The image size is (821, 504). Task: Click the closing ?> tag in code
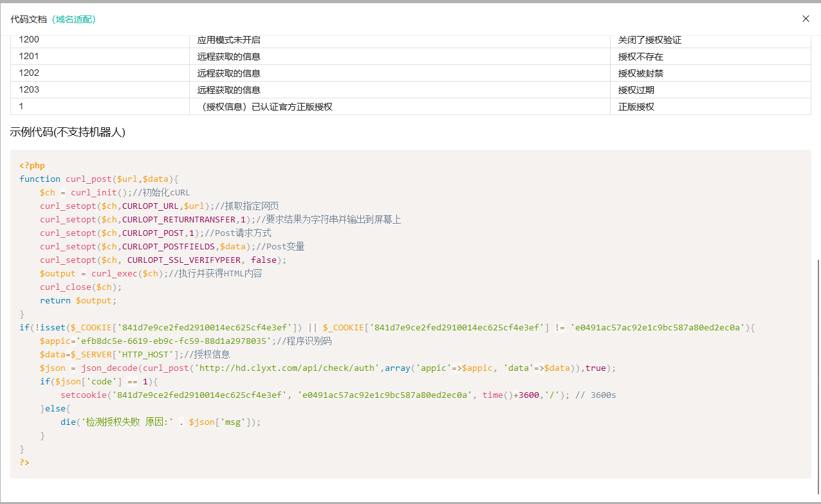point(24,462)
